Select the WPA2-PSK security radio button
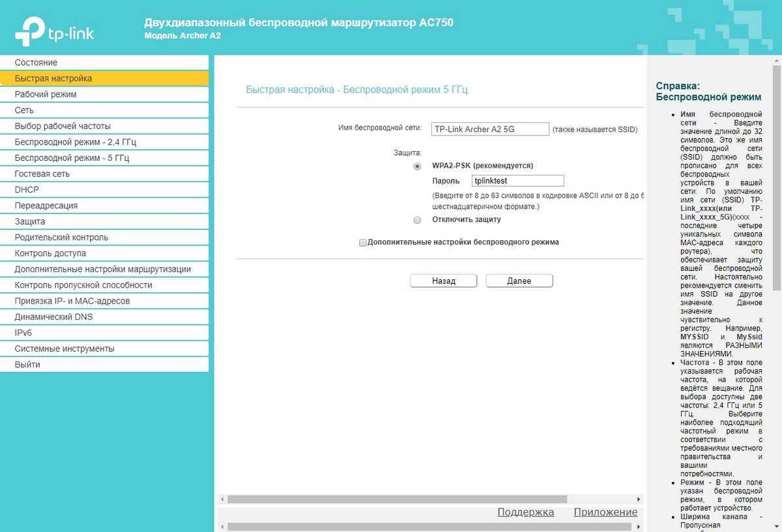Viewport: 782px width, 532px height. pos(418,166)
